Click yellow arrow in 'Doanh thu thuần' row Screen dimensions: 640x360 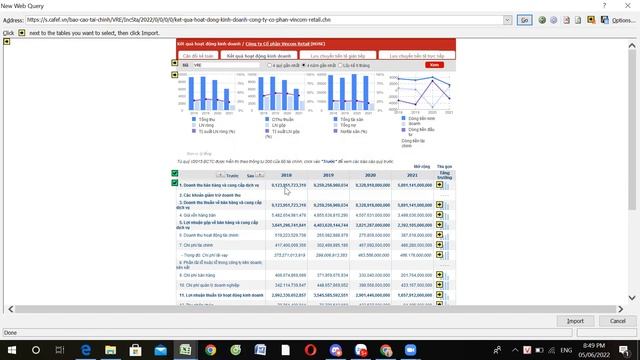(x=439, y=204)
